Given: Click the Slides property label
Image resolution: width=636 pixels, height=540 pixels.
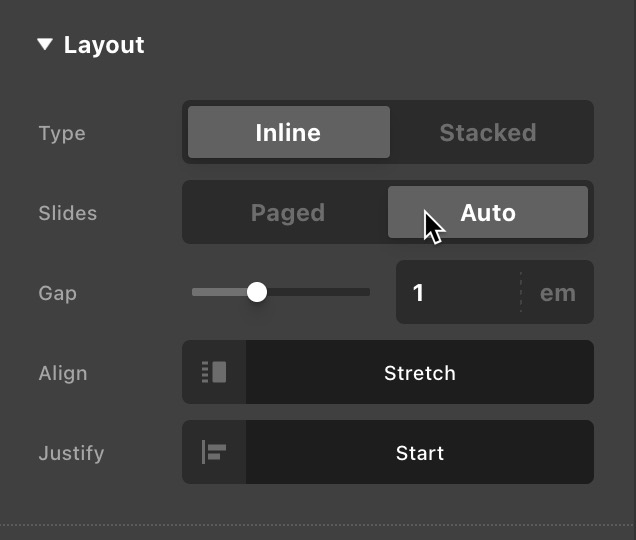Looking at the screenshot, I should (67, 213).
